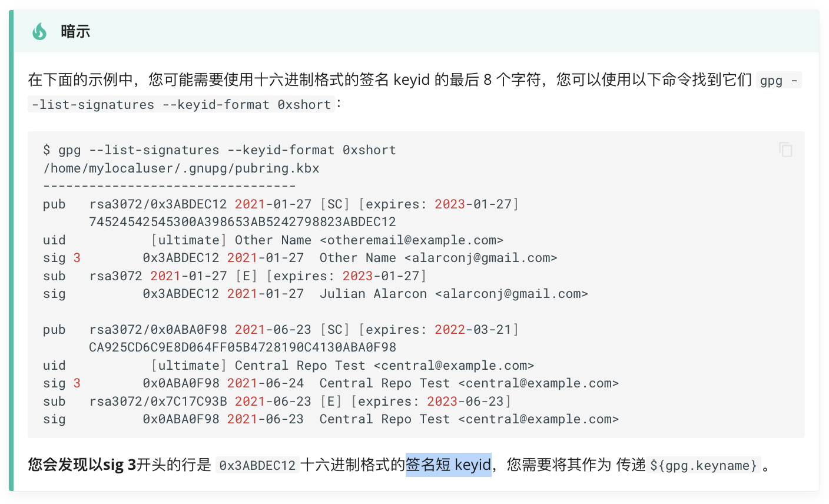The height and width of the screenshot is (504, 829).
Task: Click the expires: 2022-03-21 text
Action: [x=439, y=330]
